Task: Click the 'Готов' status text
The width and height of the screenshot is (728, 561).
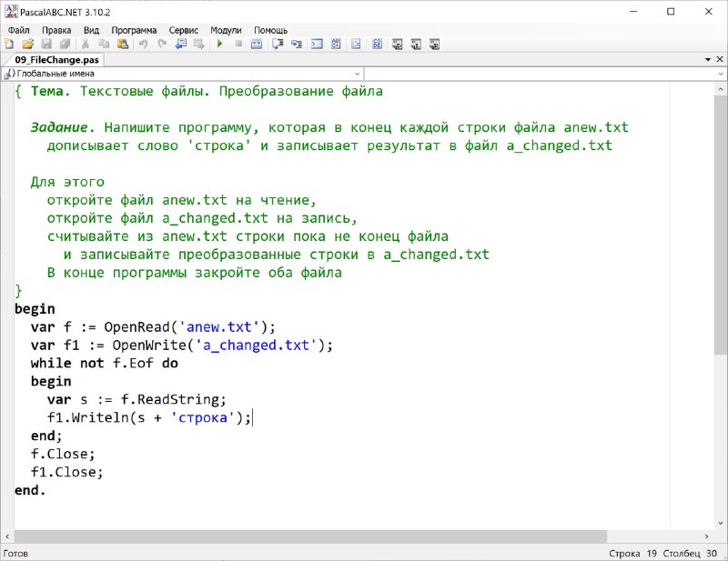Action: point(15,554)
